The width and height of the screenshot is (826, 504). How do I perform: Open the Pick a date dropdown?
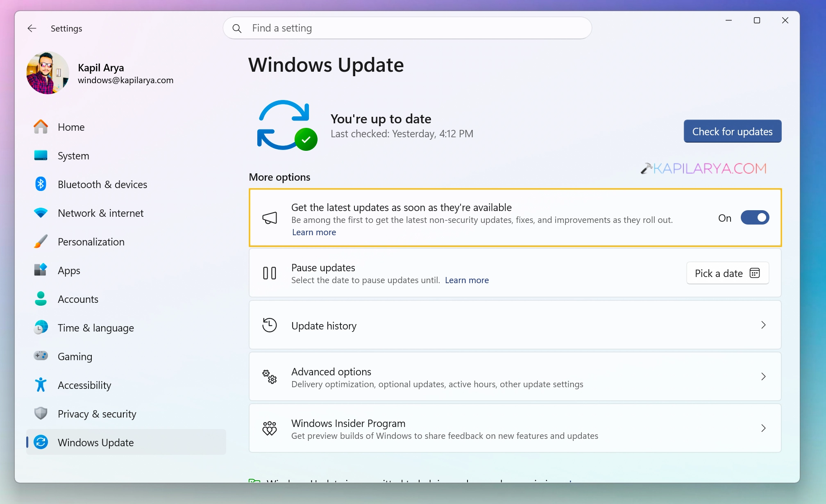[728, 273]
